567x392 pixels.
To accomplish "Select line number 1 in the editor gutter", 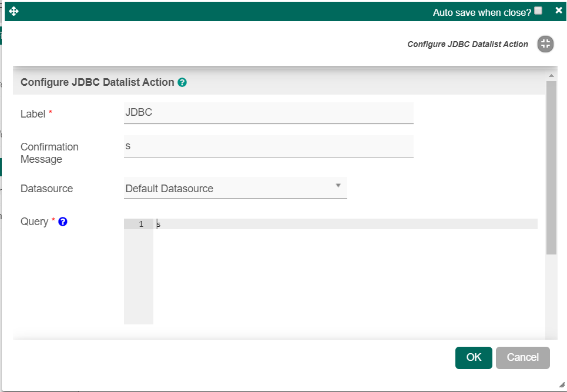I will click(140, 225).
